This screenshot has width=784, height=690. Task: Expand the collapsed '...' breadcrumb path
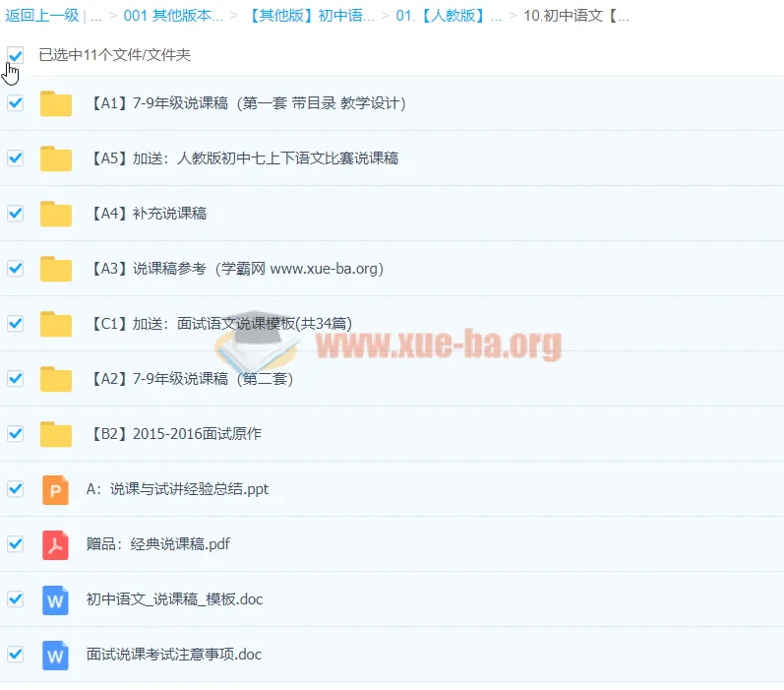point(95,16)
